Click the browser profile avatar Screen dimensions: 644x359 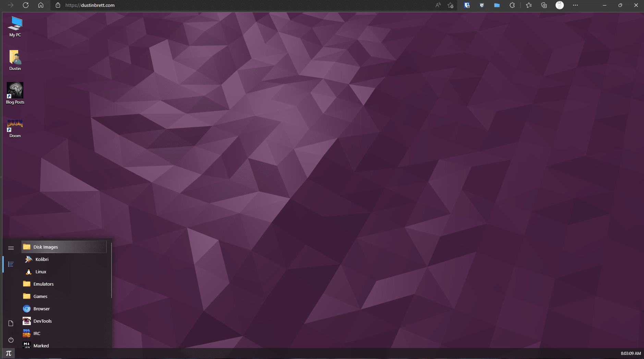(560, 5)
